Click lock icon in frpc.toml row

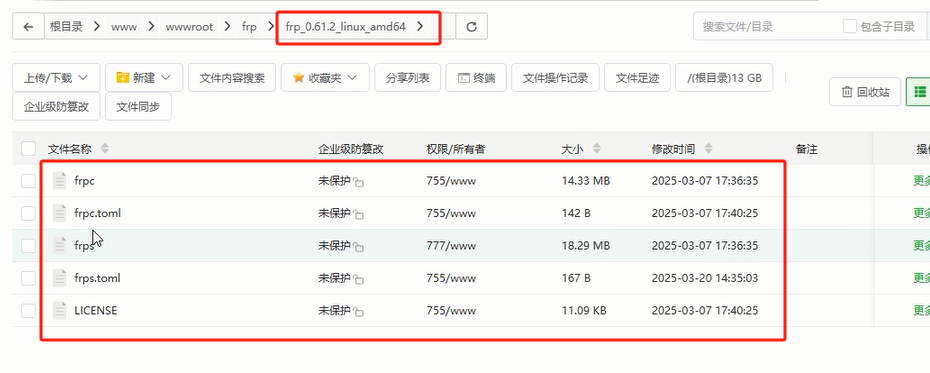(x=359, y=215)
